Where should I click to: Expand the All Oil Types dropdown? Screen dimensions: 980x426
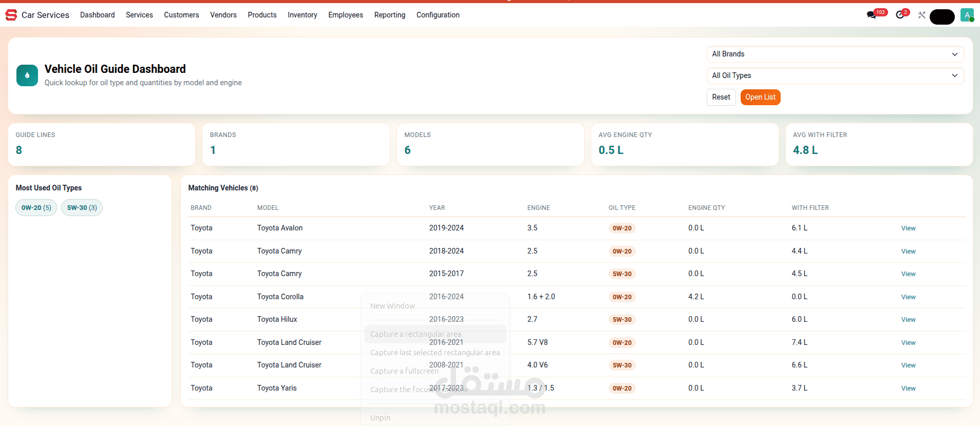835,75
